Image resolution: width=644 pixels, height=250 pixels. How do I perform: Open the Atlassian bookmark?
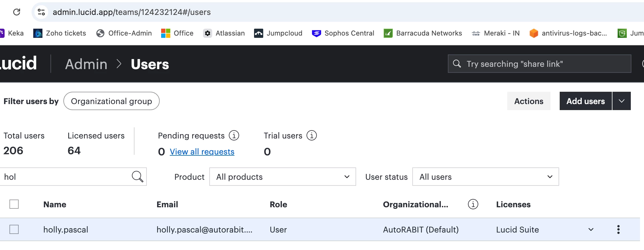[224, 33]
